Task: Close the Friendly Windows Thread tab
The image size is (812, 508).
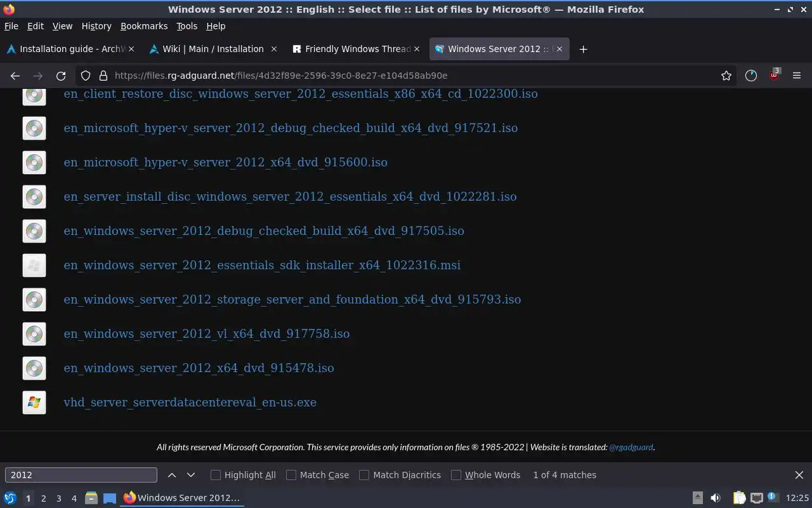Action: [417, 49]
